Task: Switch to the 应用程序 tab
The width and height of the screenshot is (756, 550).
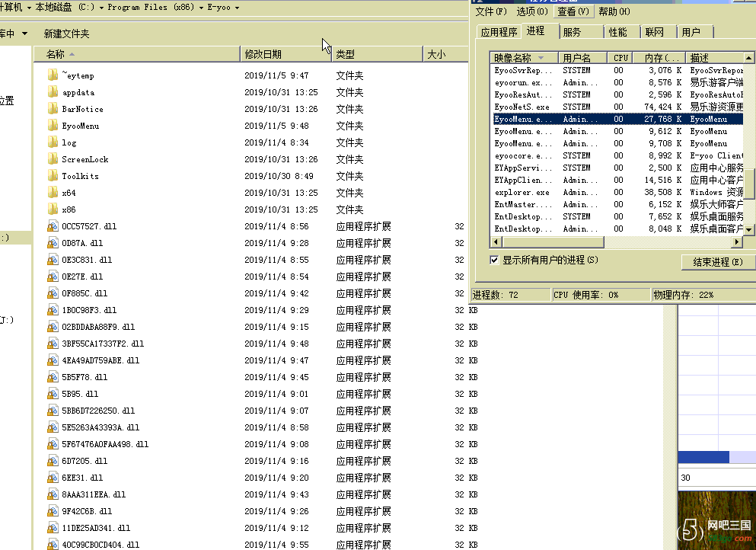Action: click(499, 32)
